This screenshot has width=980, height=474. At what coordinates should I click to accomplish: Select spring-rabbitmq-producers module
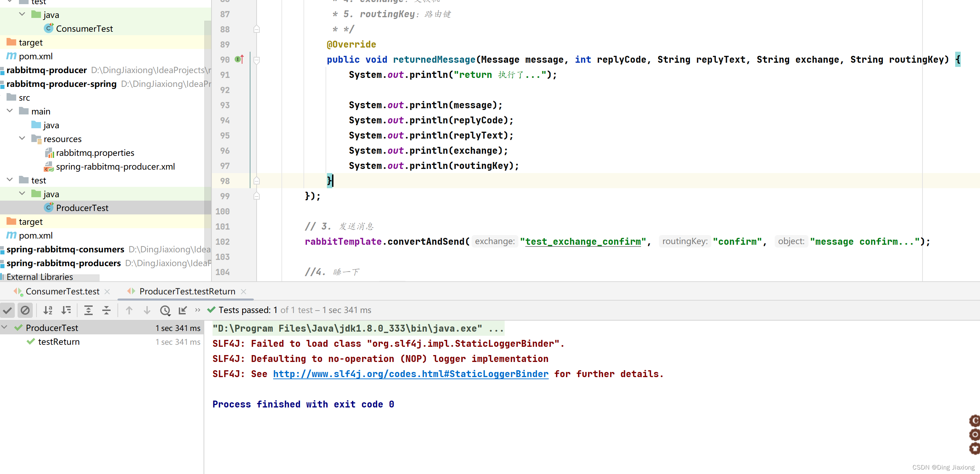click(x=63, y=263)
